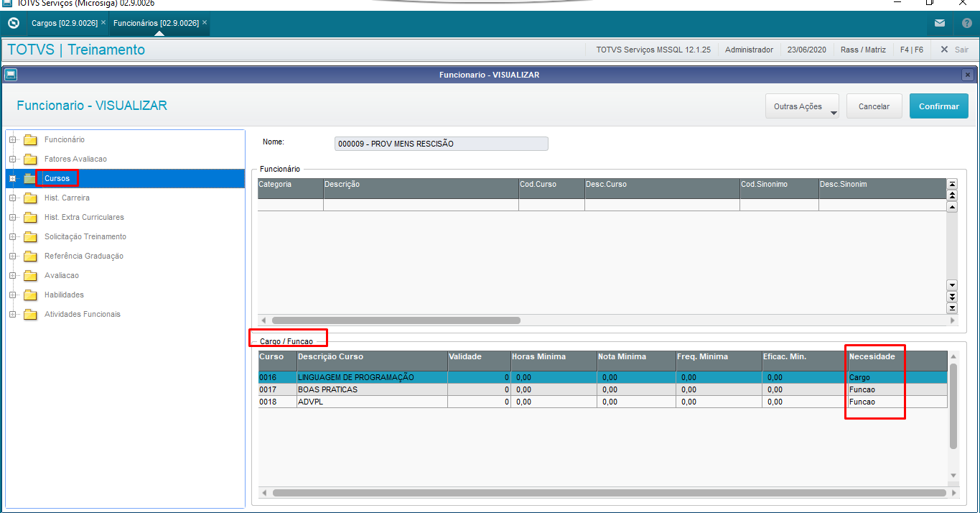This screenshot has width=980, height=513.
Task: Expand the Hist. Carreira tree node
Action: pos(12,198)
